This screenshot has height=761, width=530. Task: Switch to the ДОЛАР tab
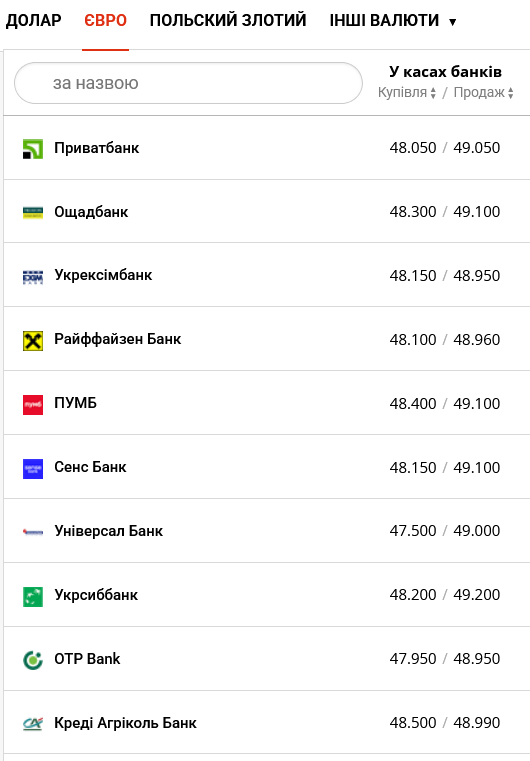click(x=33, y=20)
